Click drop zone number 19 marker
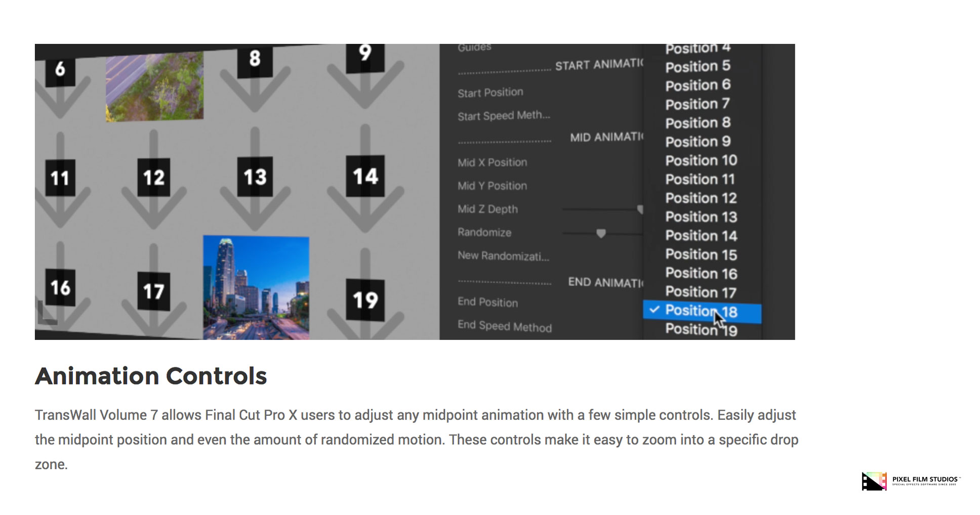The width and height of the screenshot is (980, 515). tap(365, 300)
